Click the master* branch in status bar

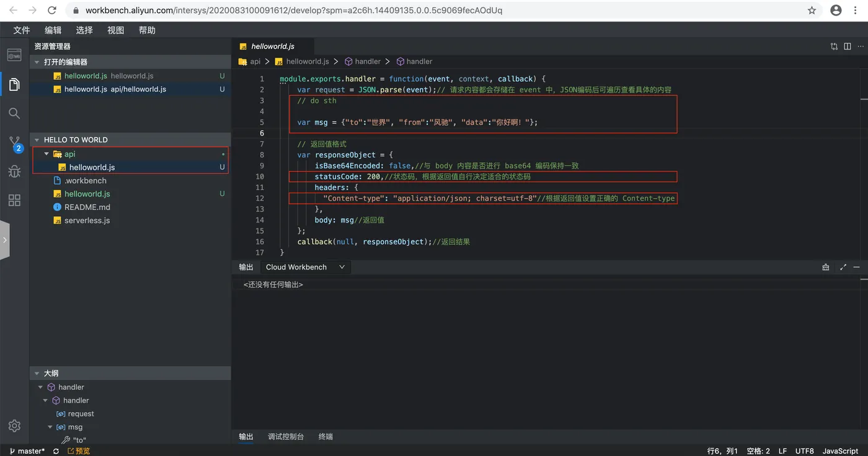[x=28, y=451]
